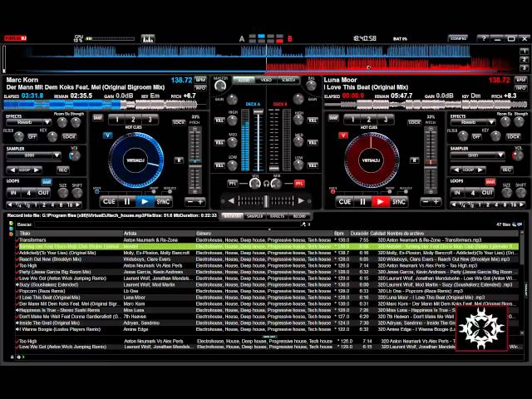This screenshot has height=399, width=532.
Task: Set loop OUT point on left deck
Action: (43, 193)
